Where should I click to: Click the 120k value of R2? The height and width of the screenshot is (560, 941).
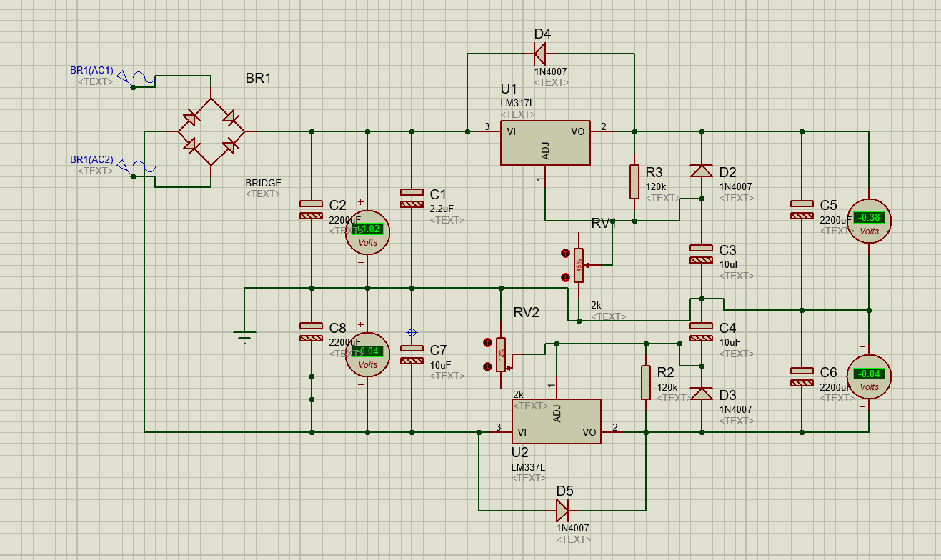tap(667, 386)
